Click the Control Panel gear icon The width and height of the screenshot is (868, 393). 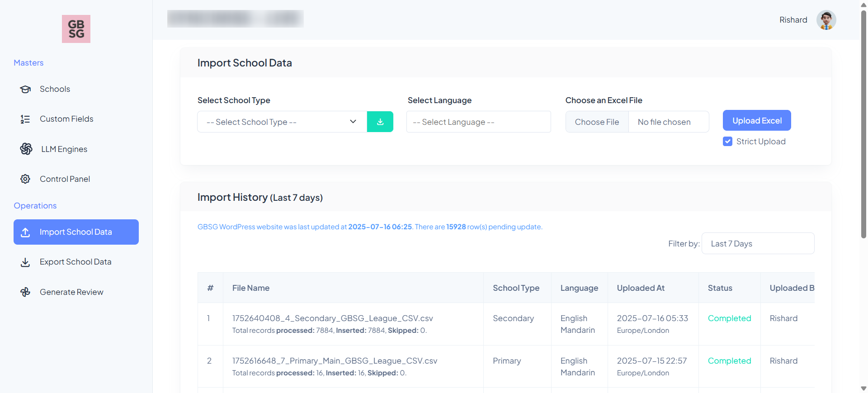[x=25, y=179]
